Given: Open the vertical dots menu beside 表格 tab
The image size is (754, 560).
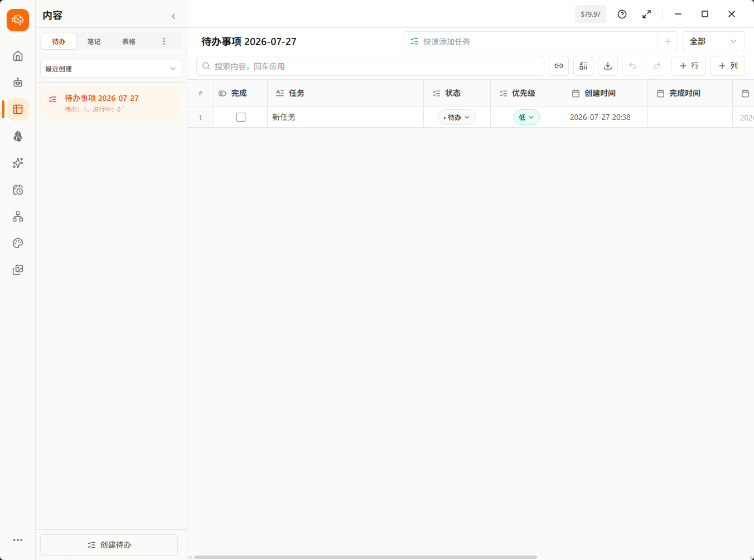Looking at the screenshot, I should [164, 41].
